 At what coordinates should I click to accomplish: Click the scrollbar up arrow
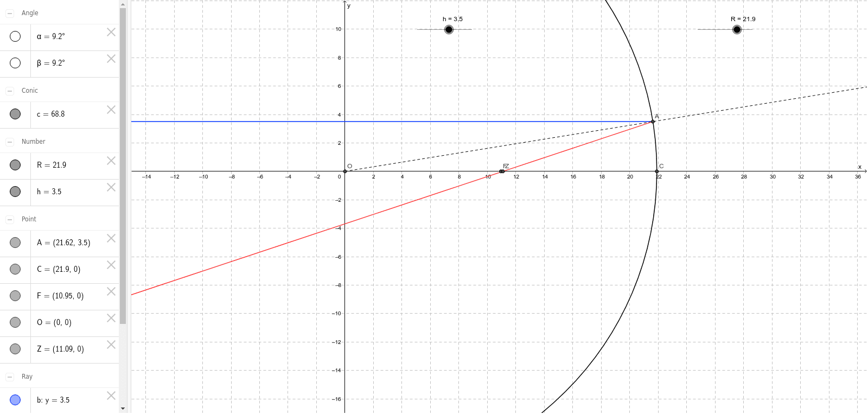tap(123, 4)
